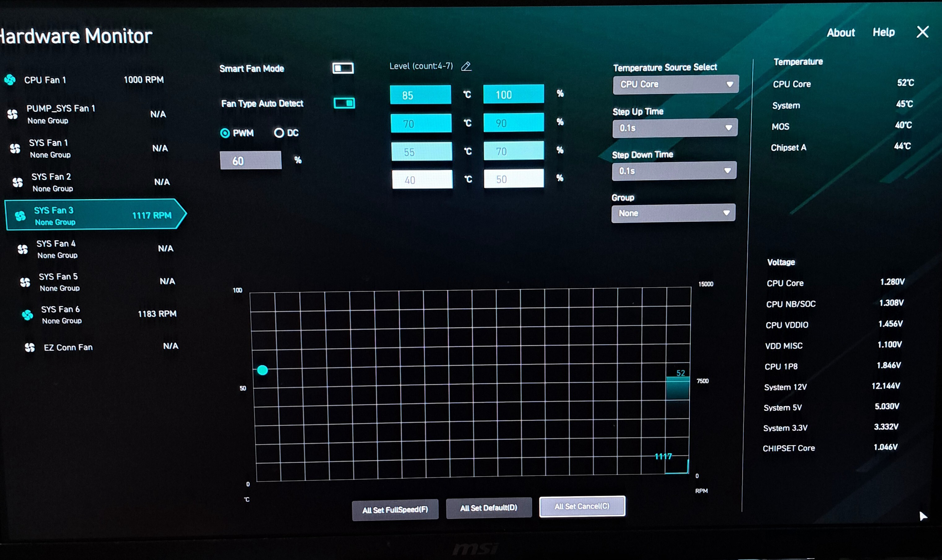This screenshot has width=942, height=560.
Task: Click the 85 °C level temperature field
Action: (x=420, y=95)
